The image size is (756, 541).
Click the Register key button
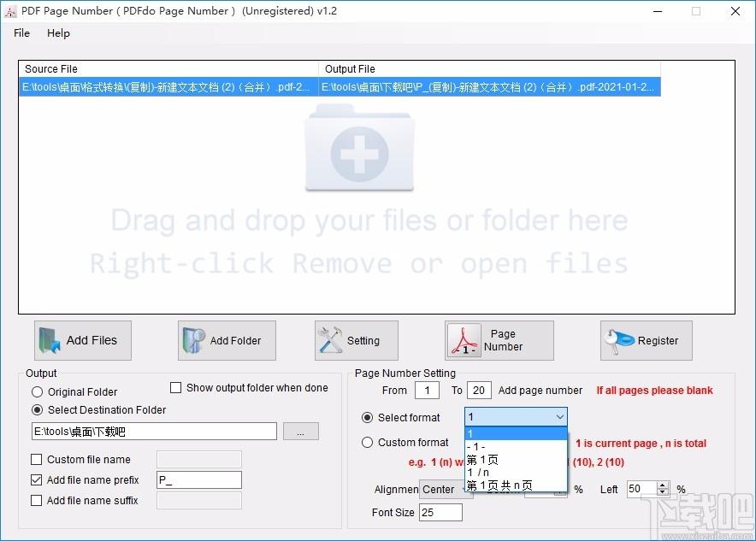pos(646,341)
